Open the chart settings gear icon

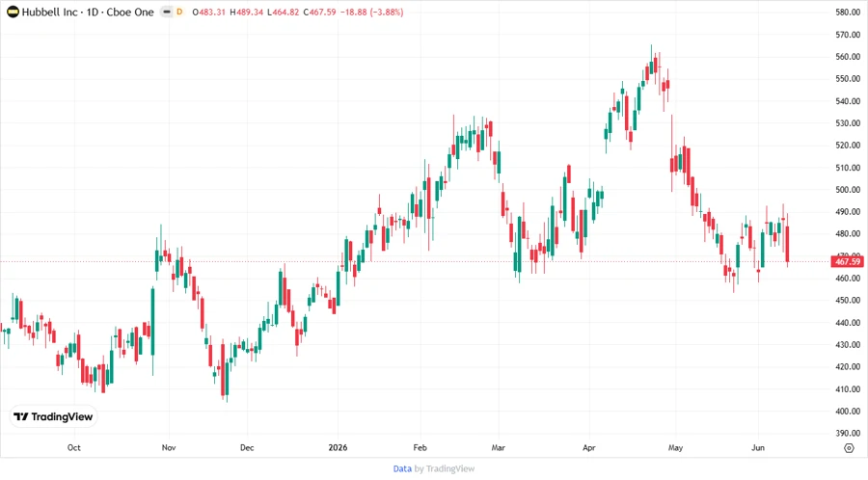[849, 448]
